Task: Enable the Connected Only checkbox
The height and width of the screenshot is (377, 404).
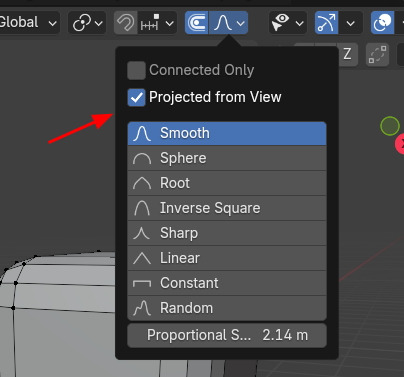Action: click(136, 70)
